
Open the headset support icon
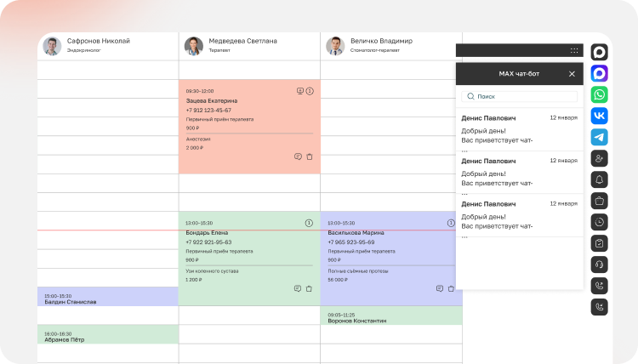click(599, 264)
